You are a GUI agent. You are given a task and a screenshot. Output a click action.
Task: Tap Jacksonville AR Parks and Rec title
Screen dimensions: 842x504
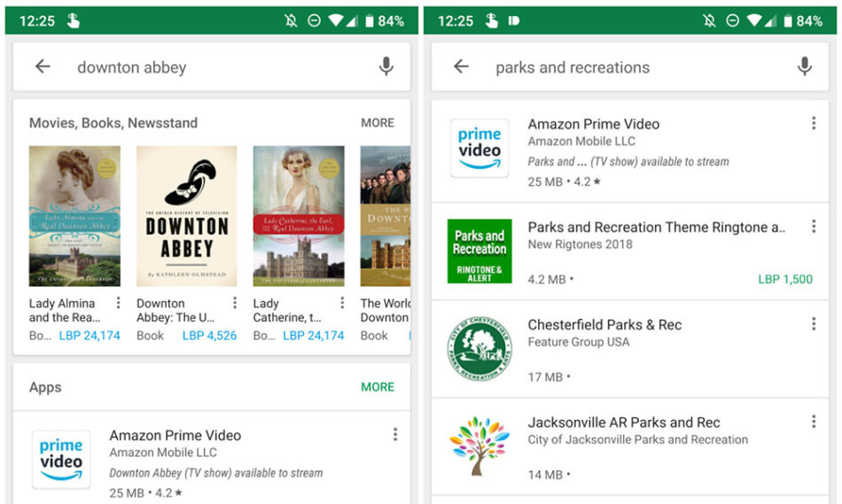623,423
